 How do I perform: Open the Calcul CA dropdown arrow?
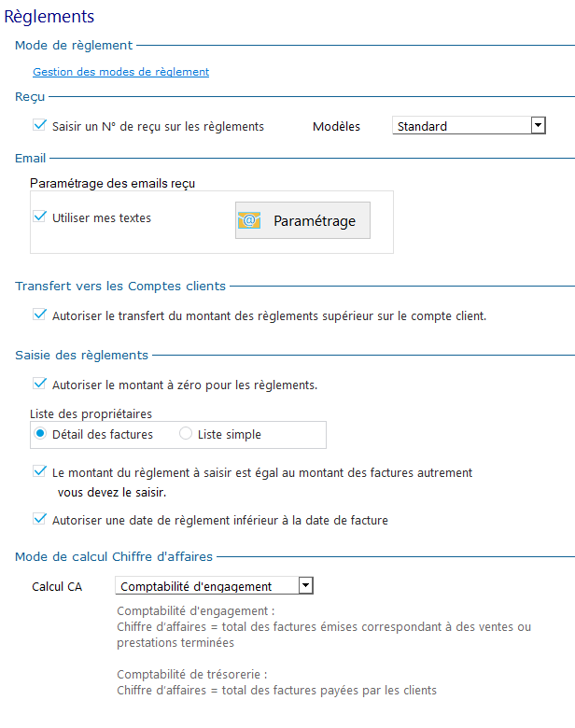[x=305, y=585]
